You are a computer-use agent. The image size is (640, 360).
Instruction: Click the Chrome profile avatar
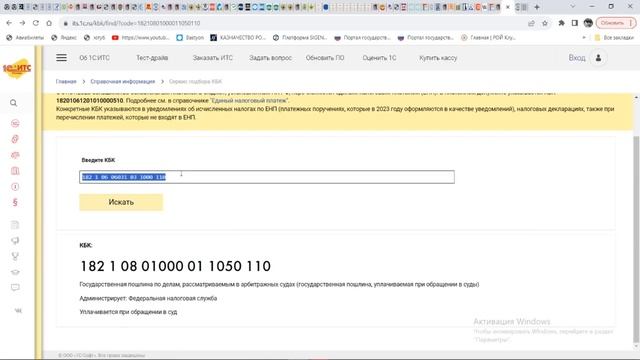[x=588, y=23]
